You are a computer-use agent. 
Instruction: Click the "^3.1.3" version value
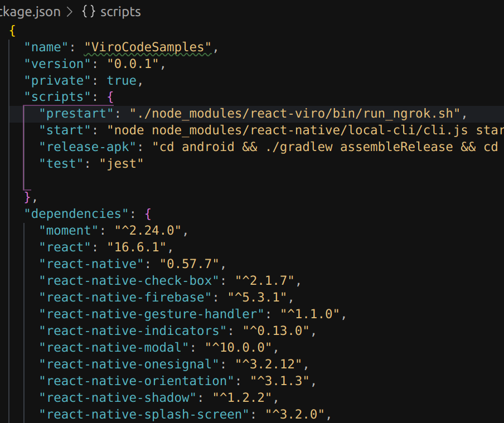[280, 381]
